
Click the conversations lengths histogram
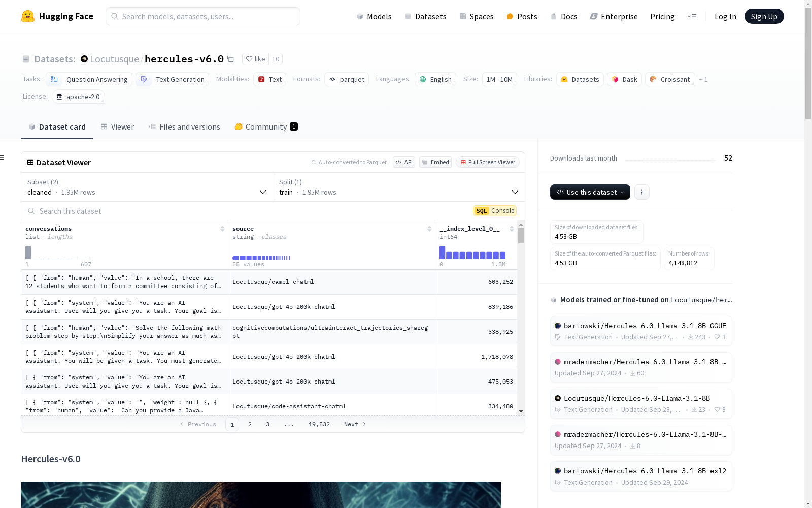pos(58,252)
